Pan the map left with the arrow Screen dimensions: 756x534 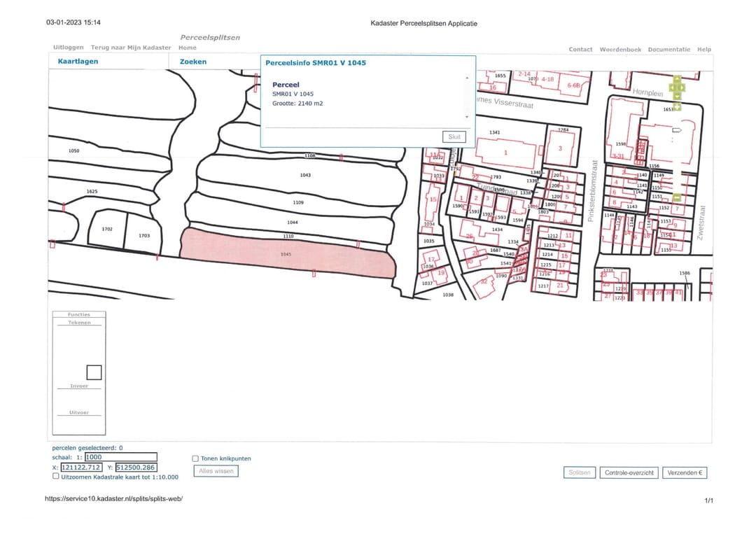coord(672,87)
